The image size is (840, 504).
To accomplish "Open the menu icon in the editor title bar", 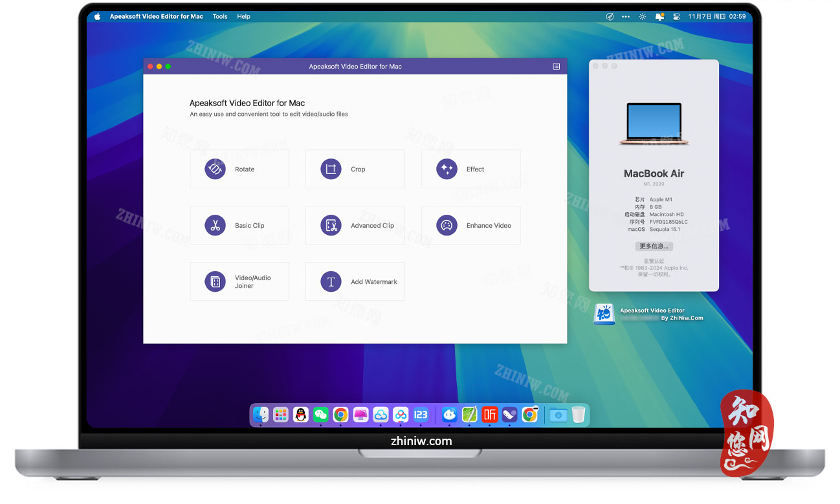I will click(x=557, y=67).
